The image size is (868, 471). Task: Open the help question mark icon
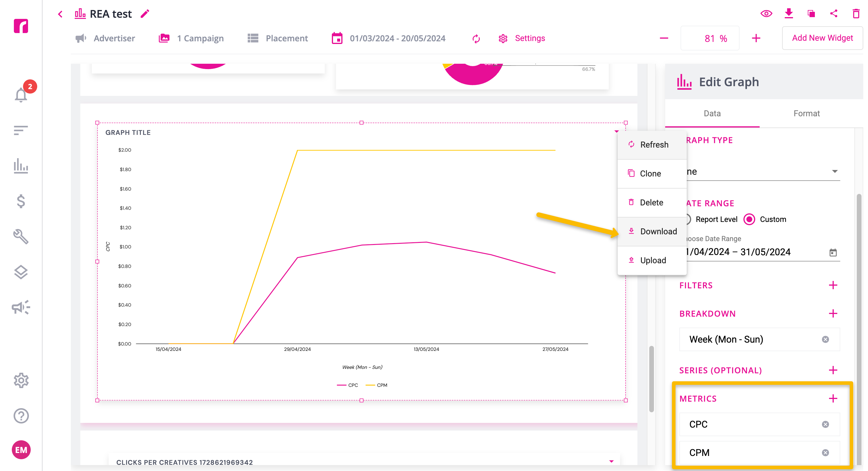point(21,416)
